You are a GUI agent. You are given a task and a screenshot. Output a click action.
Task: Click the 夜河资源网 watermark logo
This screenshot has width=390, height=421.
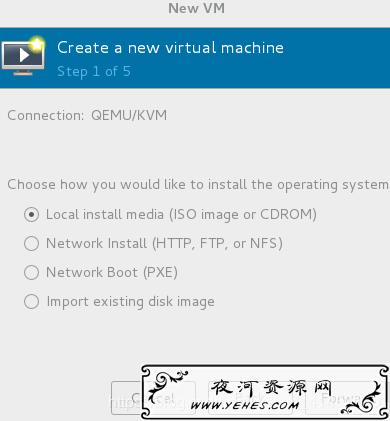(x=271, y=388)
